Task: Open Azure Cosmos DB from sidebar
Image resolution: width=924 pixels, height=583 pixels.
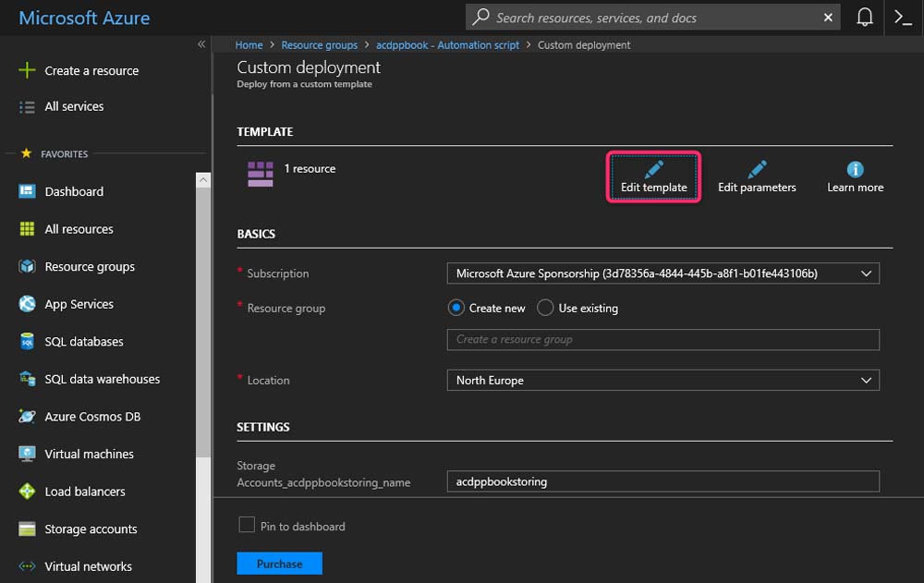Action: [92, 417]
